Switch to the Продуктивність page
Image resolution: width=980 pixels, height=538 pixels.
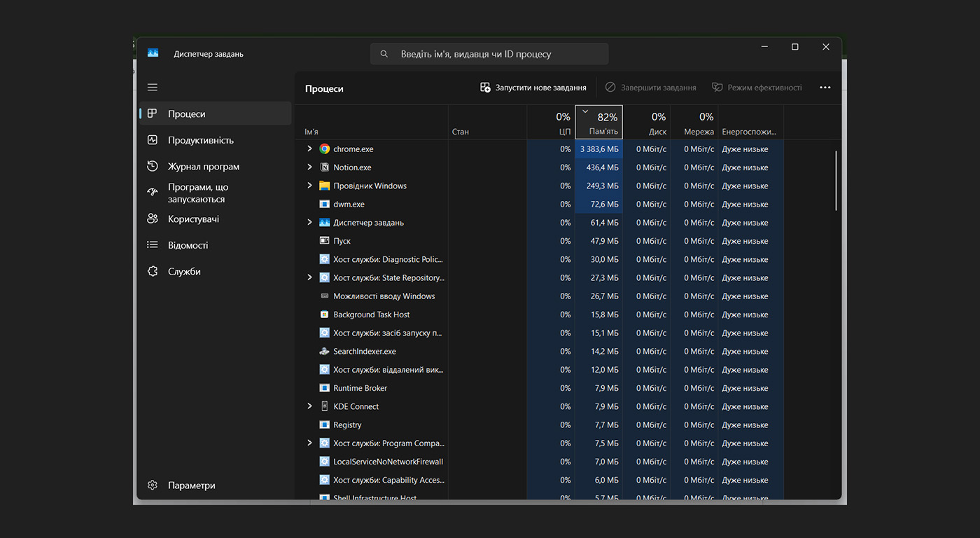[x=216, y=140]
